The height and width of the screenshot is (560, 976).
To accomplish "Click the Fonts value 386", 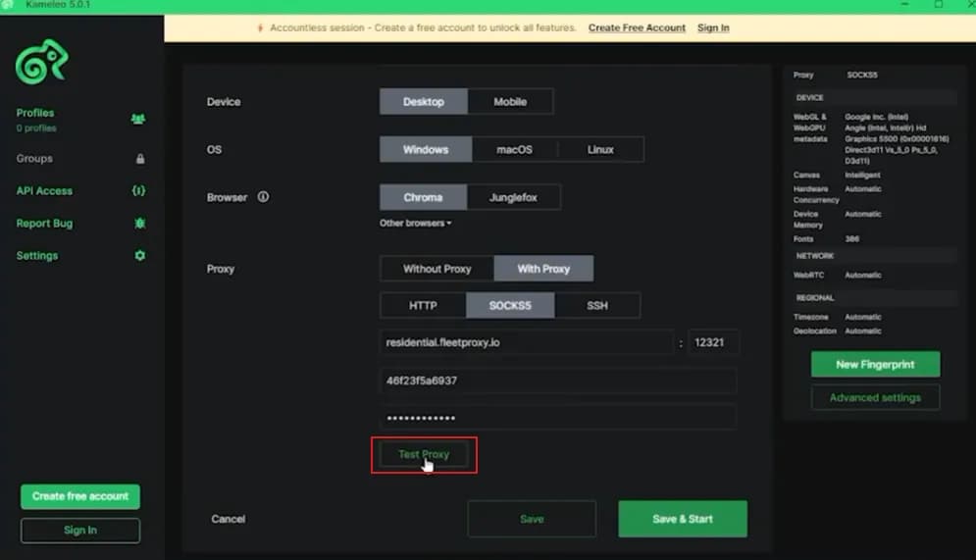I will [x=852, y=239].
